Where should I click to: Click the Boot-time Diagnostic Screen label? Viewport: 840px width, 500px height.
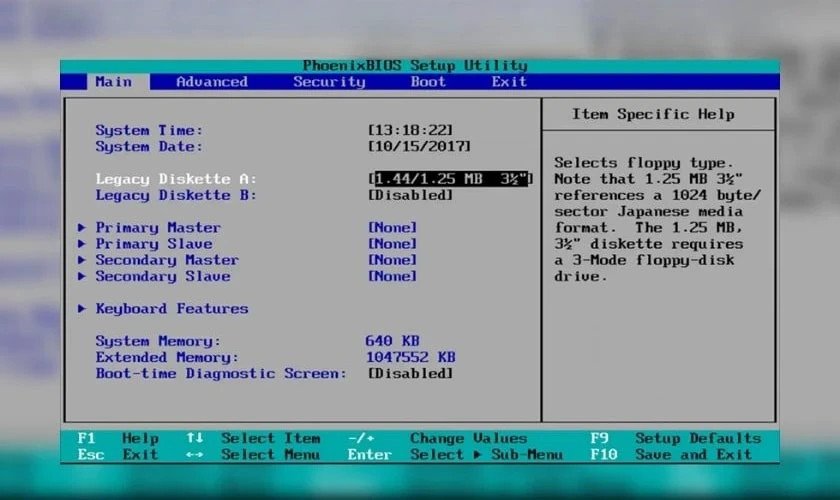click(x=221, y=374)
